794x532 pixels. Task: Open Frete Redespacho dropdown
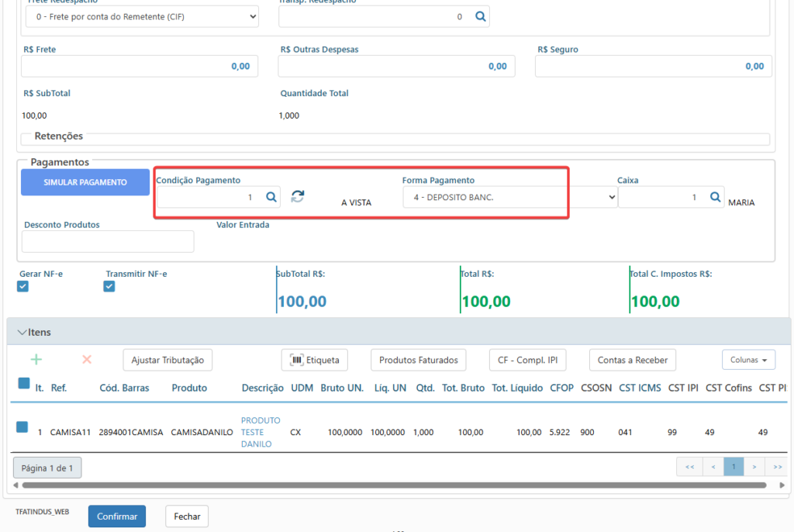click(x=142, y=17)
